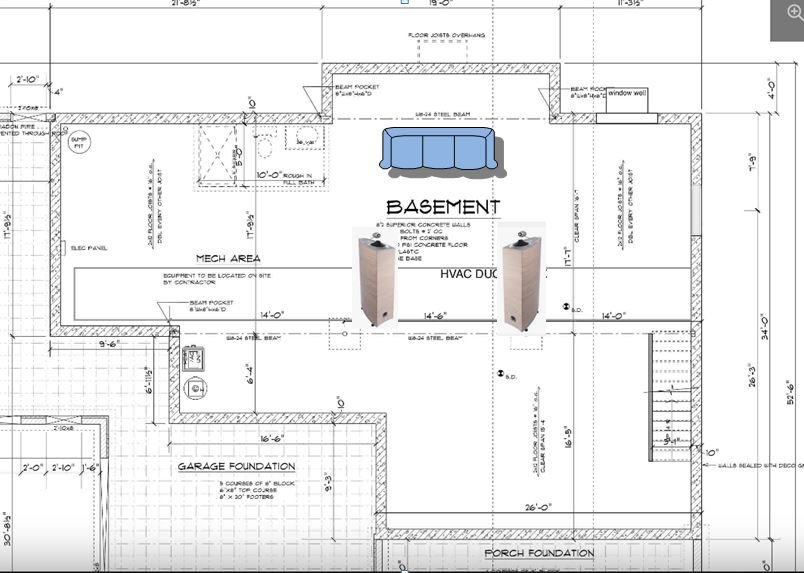Click the shower stall outline in bath
The image size is (804, 573).
pos(217,154)
